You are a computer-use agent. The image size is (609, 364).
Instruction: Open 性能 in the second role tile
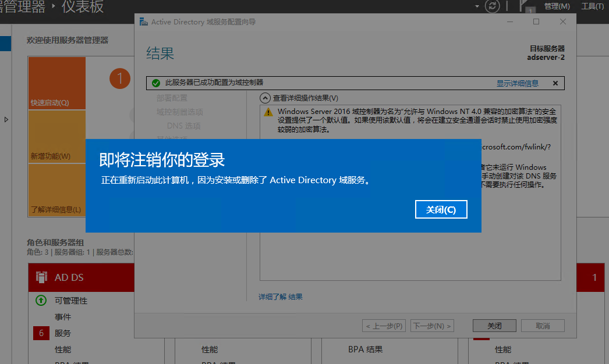[x=210, y=349]
